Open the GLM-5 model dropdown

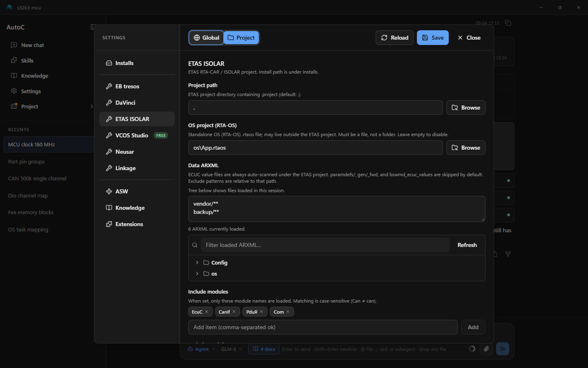[x=232, y=349]
